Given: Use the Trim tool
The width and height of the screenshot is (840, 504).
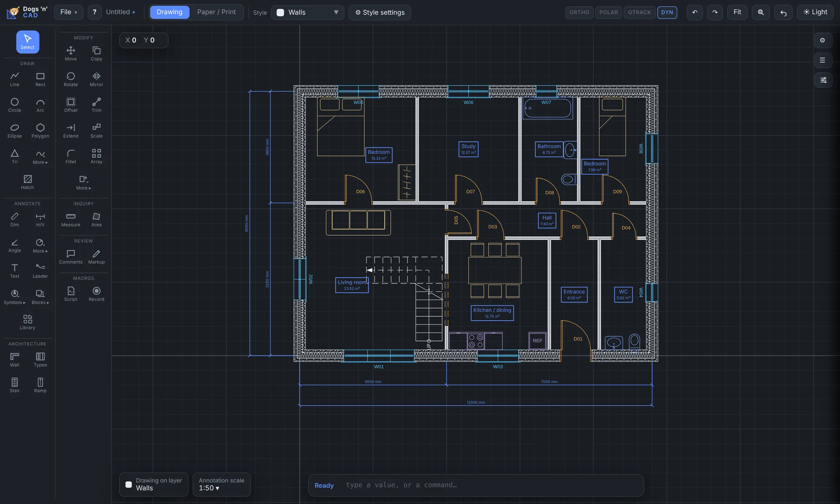Looking at the screenshot, I should [x=96, y=105].
